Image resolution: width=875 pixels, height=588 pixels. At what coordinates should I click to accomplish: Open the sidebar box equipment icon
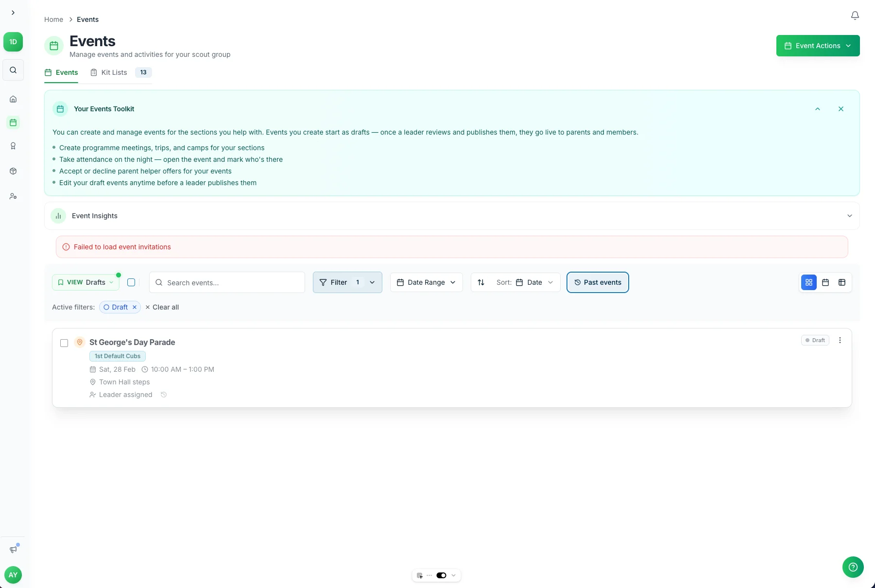pos(13,171)
